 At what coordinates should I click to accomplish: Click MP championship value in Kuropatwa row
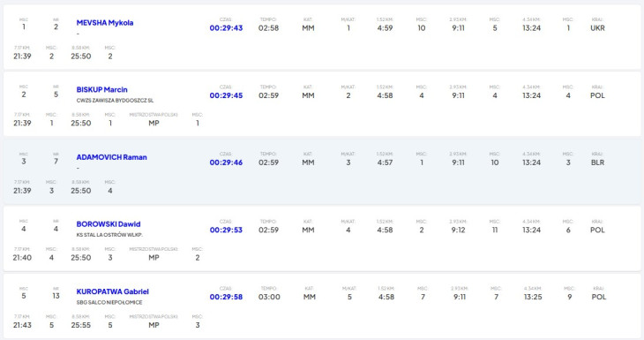(x=154, y=325)
